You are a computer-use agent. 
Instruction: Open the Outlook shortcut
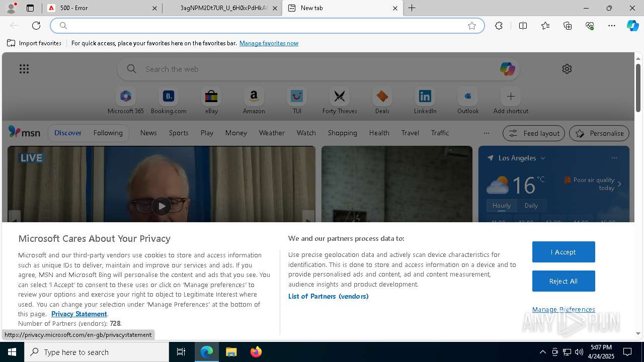click(468, 101)
